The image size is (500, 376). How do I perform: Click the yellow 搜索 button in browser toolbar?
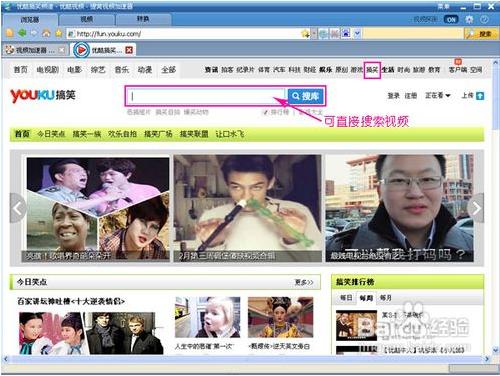(481, 34)
